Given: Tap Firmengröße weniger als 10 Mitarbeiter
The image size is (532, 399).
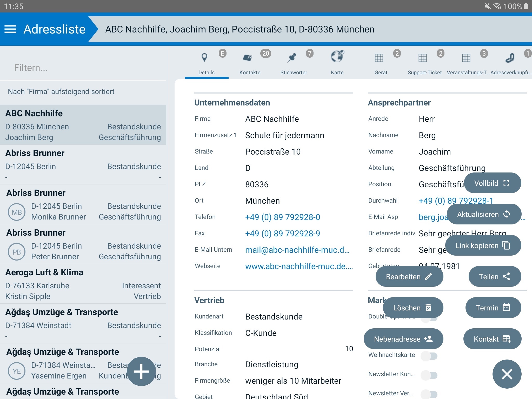Looking at the screenshot, I should 293,381.
